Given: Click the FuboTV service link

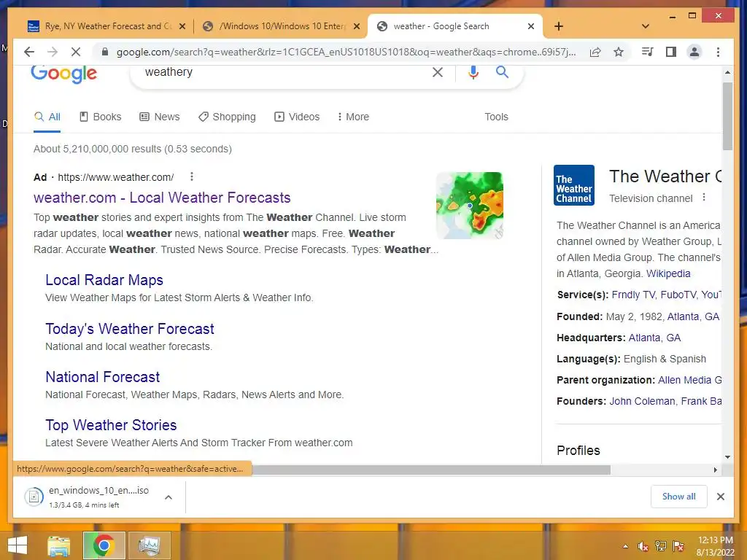Looking at the screenshot, I should pyautogui.click(x=678, y=295).
